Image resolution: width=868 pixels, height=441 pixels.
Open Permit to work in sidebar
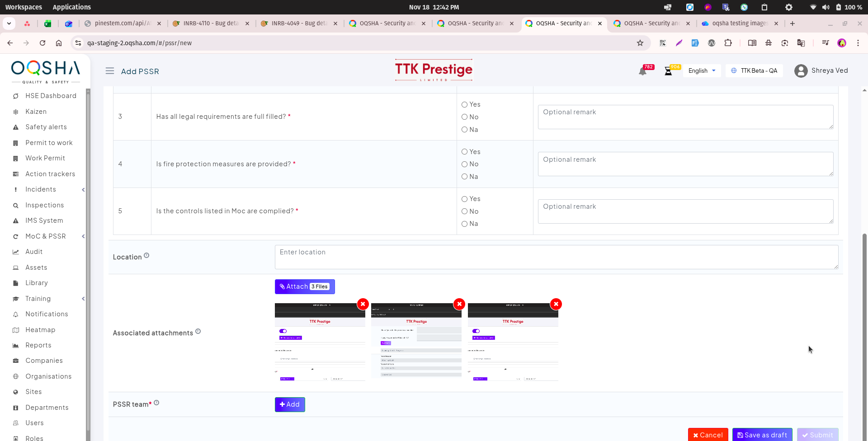click(x=49, y=143)
